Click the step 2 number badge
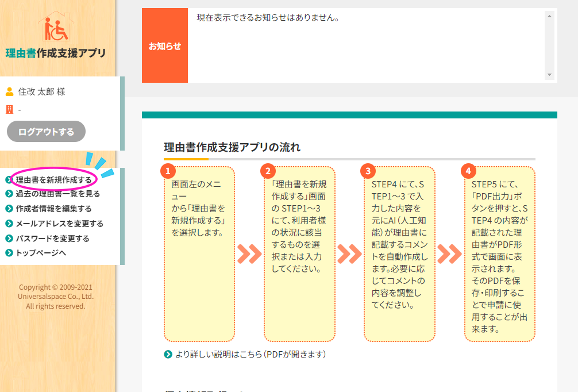 (268, 171)
